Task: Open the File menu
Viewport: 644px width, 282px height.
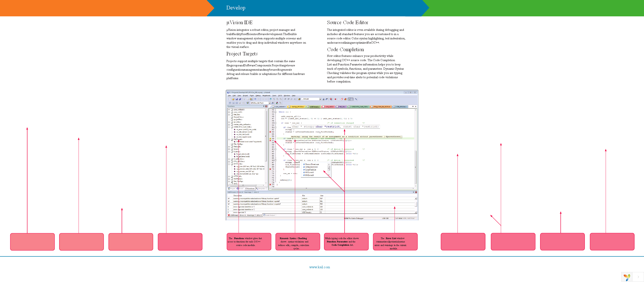Action: 229,96
